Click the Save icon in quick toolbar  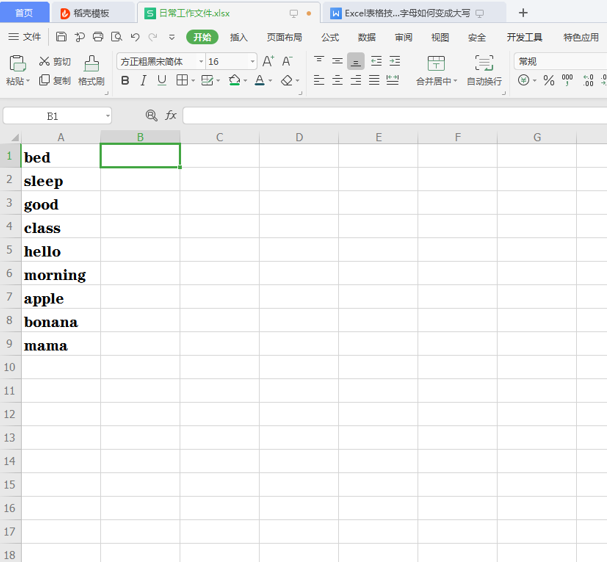(62, 37)
